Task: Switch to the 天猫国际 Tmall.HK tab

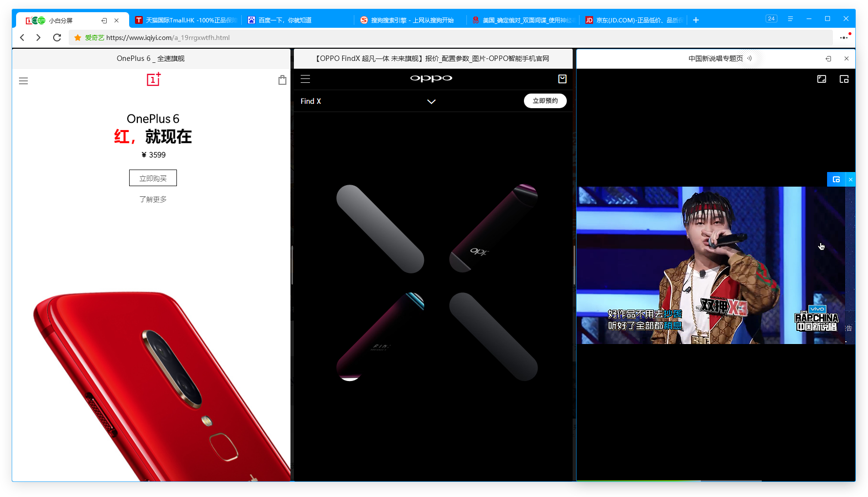Action: pyautogui.click(x=186, y=20)
